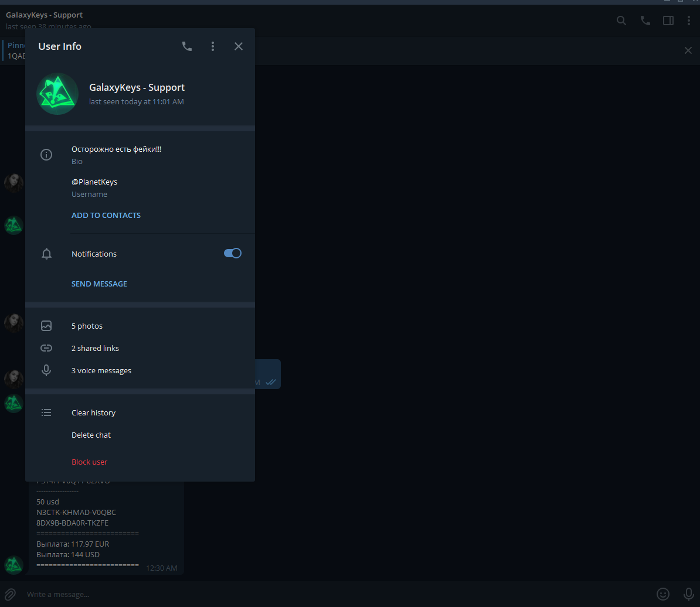Image resolution: width=700 pixels, height=607 pixels.
Task: Record voice message microphone icon
Action: [689, 594]
